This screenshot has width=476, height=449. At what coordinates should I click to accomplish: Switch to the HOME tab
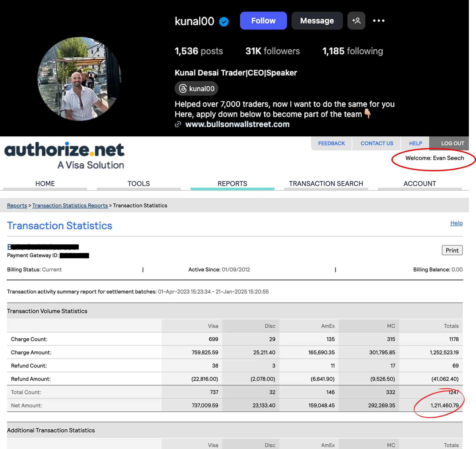tap(45, 184)
